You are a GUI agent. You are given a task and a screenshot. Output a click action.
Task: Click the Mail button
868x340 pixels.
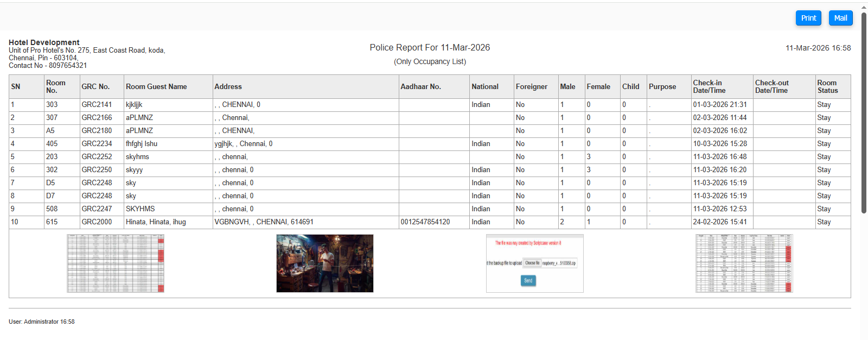(840, 18)
